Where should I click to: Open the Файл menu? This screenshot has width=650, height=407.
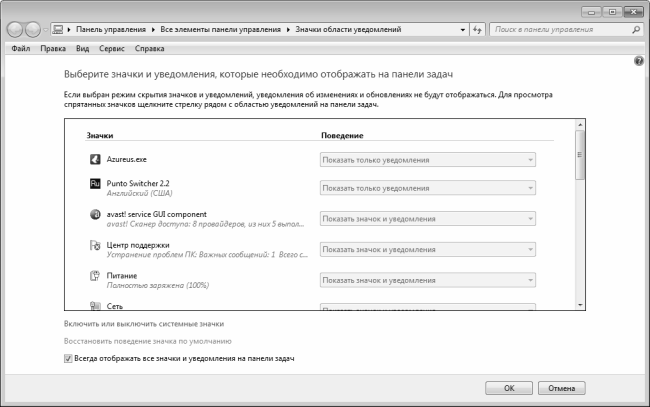click(x=20, y=47)
